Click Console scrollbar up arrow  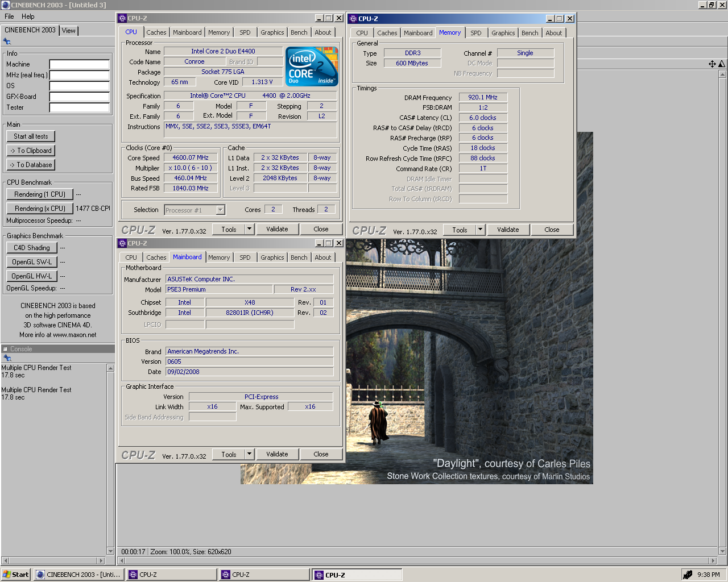point(110,368)
